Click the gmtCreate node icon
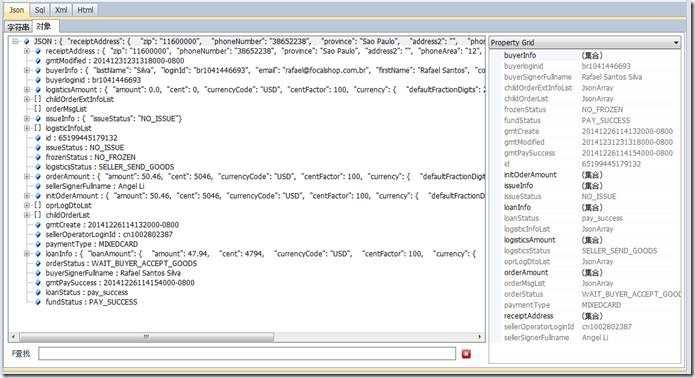695x378 pixels. click(x=38, y=225)
